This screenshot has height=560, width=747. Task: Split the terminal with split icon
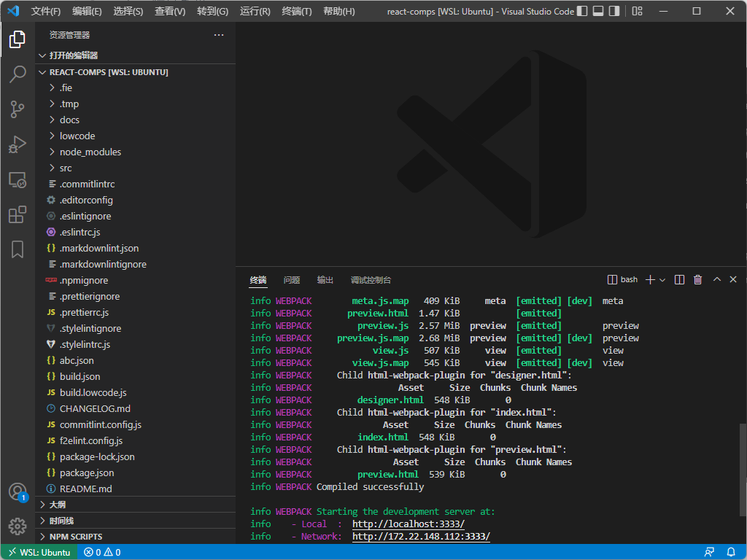pyautogui.click(x=679, y=279)
